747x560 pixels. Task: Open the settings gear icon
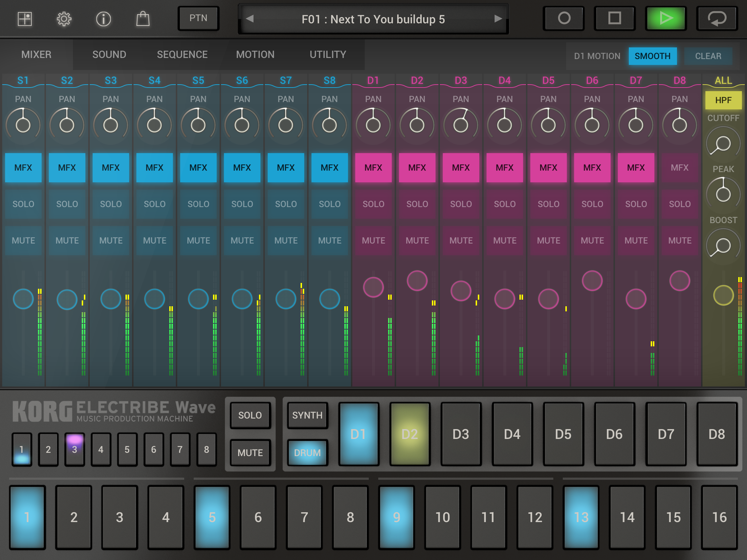[64, 19]
